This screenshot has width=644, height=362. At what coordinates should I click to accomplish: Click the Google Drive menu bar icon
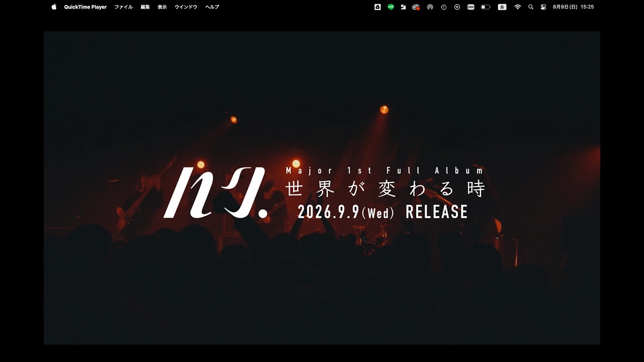(x=377, y=7)
